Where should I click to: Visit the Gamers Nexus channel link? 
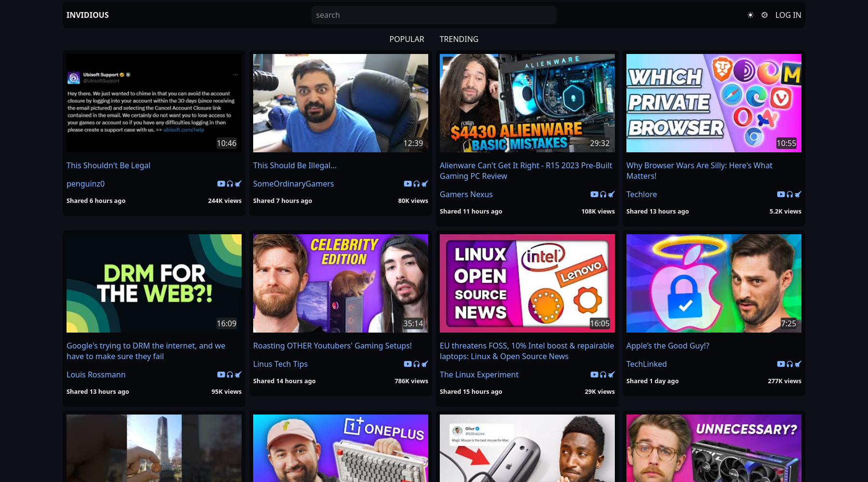466,194
